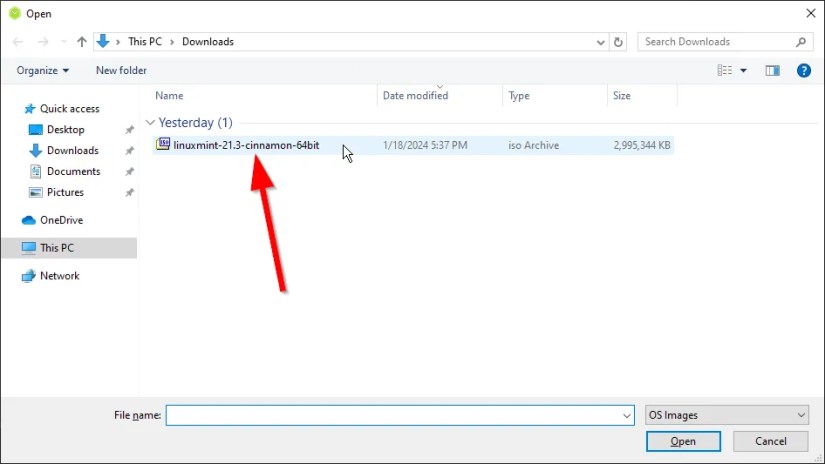825x464 pixels.
Task: Click the app icon in the title bar
Action: pos(15,13)
